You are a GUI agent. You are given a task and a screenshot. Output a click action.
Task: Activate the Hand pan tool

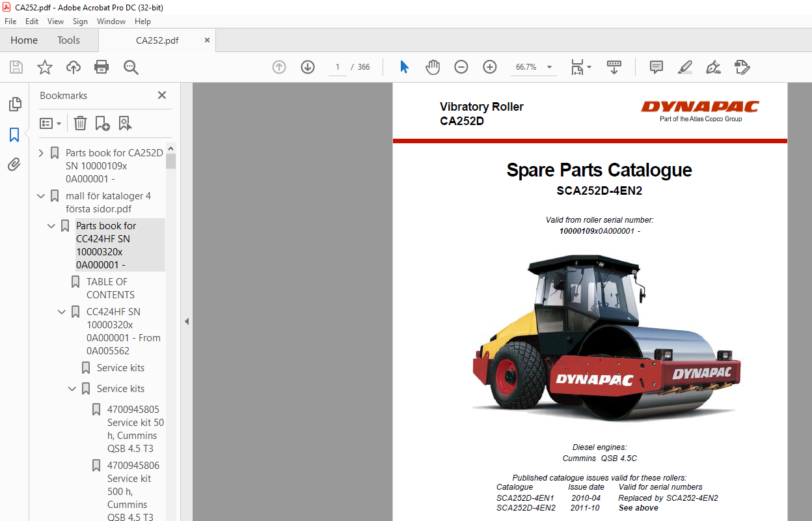[x=433, y=67]
